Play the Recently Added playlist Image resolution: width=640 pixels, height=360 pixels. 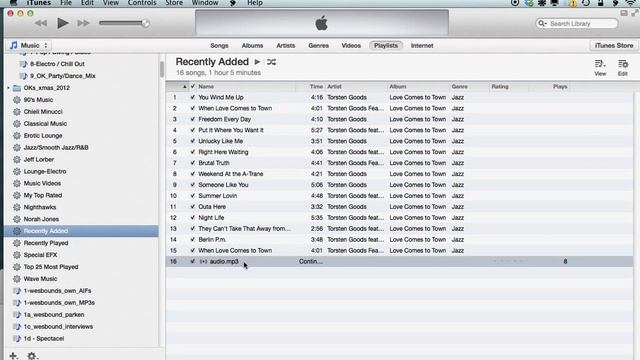click(x=257, y=62)
